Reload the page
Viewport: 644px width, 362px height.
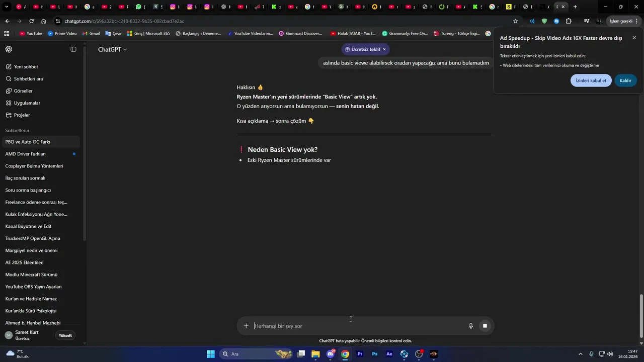pyautogui.click(x=31, y=21)
